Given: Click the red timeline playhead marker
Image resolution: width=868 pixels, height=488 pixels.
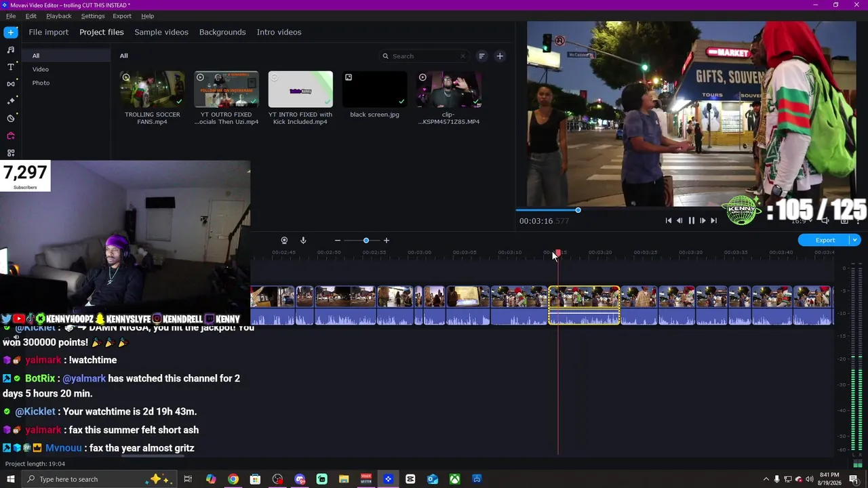Looking at the screenshot, I should click(x=558, y=253).
